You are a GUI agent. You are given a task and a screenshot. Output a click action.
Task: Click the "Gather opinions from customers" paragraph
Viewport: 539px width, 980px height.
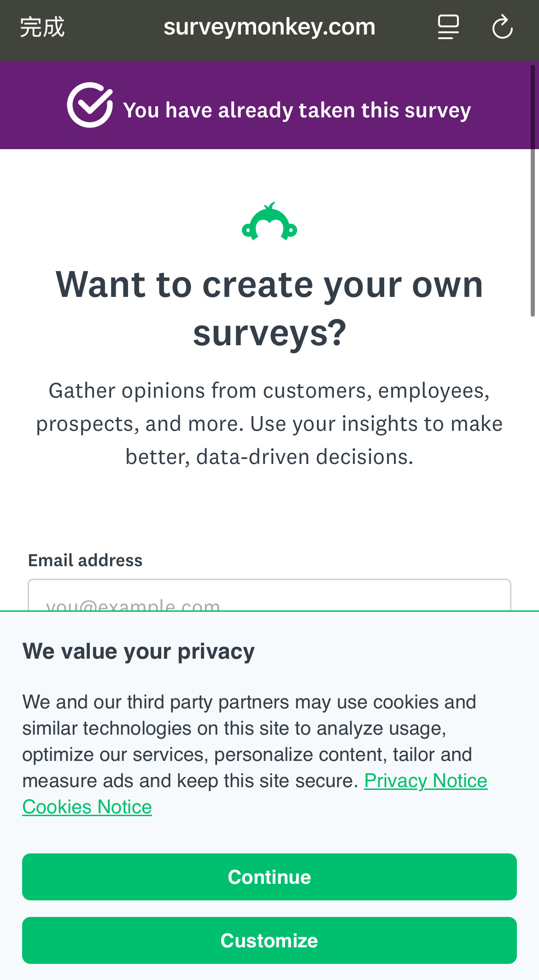(x=269, y=423)
